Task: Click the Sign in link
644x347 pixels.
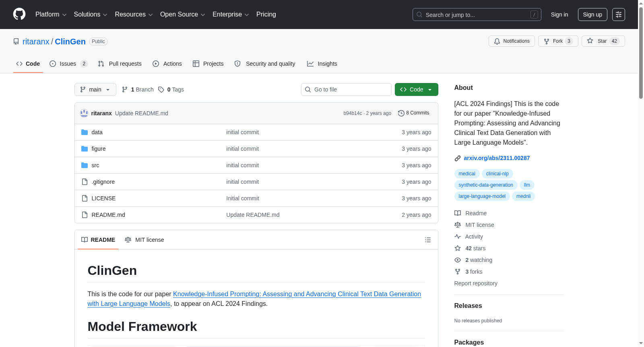Action: pyautogui.click(x=559, y=15)
